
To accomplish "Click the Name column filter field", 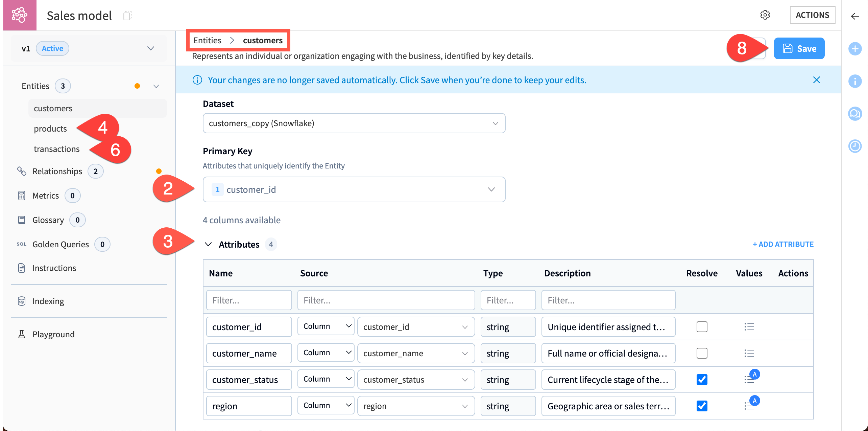I will point(249,300).
